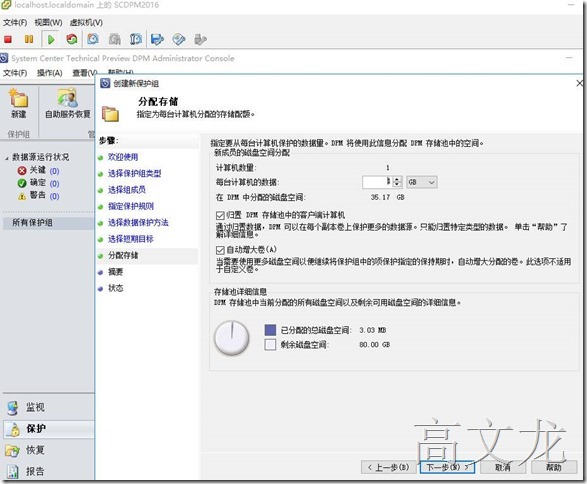The height and width of the screenshot is (484, 587).
Task: Open 文件(F) menu in the VM window
Action: pyautogui.click(x=15, y=22)
